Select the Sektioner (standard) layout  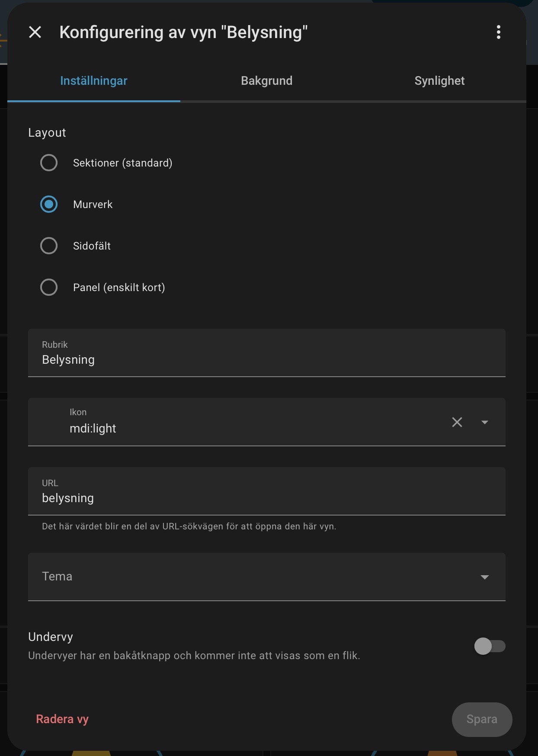click(x=49, y=163)
